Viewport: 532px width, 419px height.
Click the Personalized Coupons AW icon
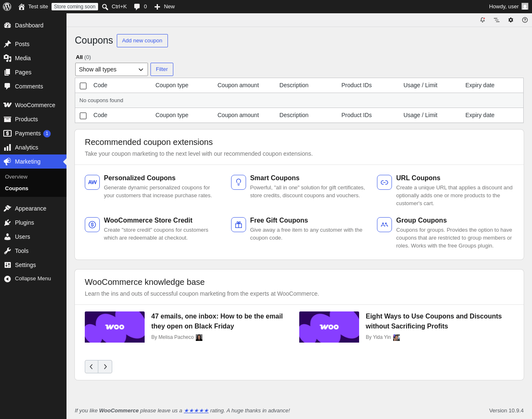tap(92, 182)
